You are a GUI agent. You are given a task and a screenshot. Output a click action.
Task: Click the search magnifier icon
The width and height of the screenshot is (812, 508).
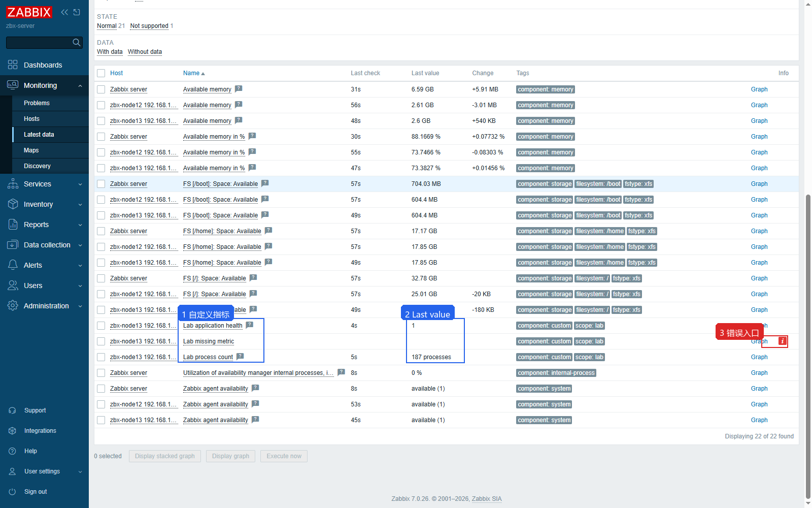pyautogui.click(x=77, y=43)
